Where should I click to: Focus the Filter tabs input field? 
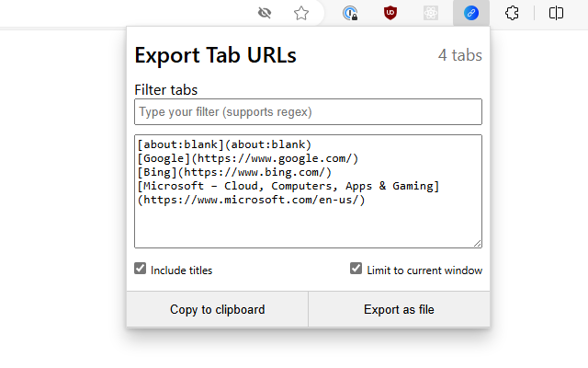point(308,112)
